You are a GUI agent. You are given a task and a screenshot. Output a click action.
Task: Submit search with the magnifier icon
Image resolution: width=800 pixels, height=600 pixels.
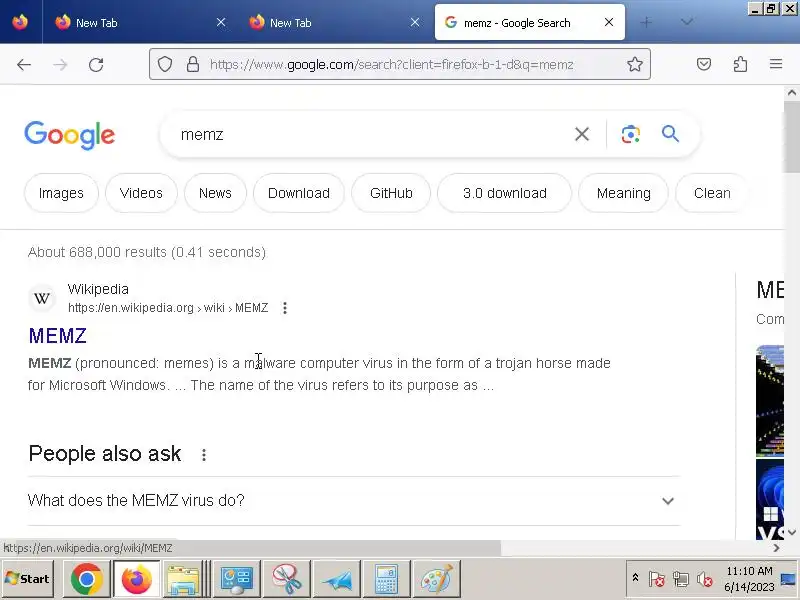(x=670, y=134)
